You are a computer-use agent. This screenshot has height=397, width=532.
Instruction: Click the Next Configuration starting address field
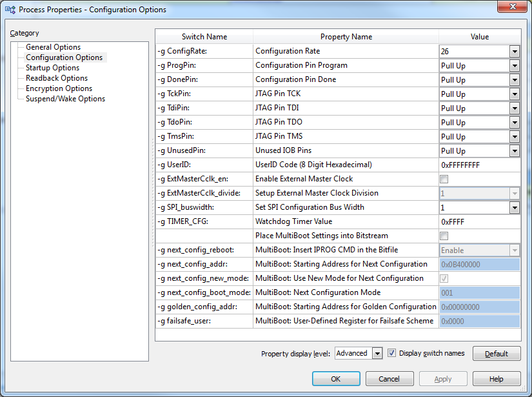pos(480,265)
